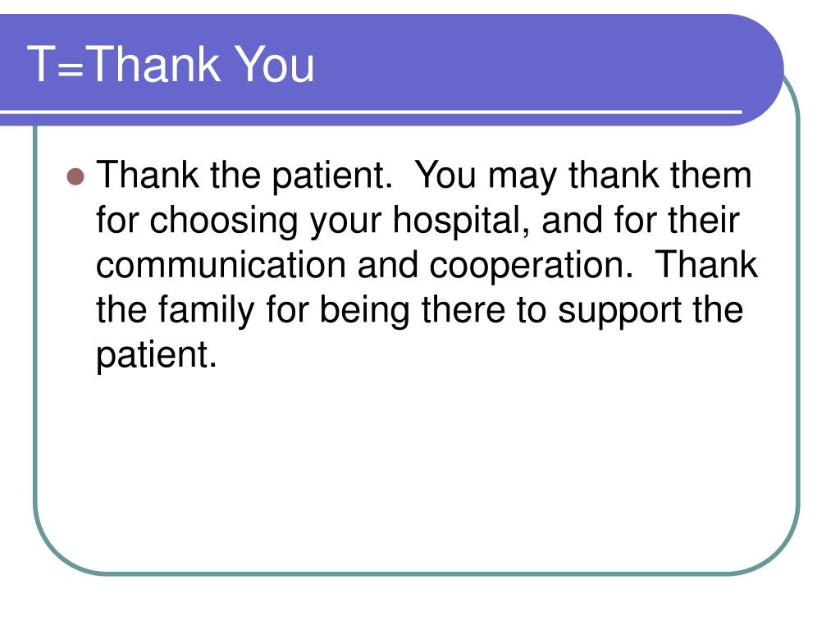Click the "T=Thank You" slide title

coord(171,64)
